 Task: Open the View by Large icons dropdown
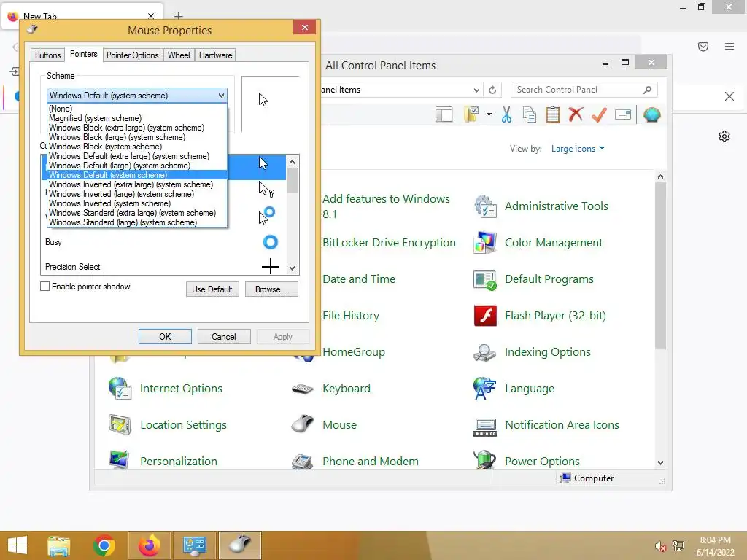pyautogui.click(x=578, y=149)
